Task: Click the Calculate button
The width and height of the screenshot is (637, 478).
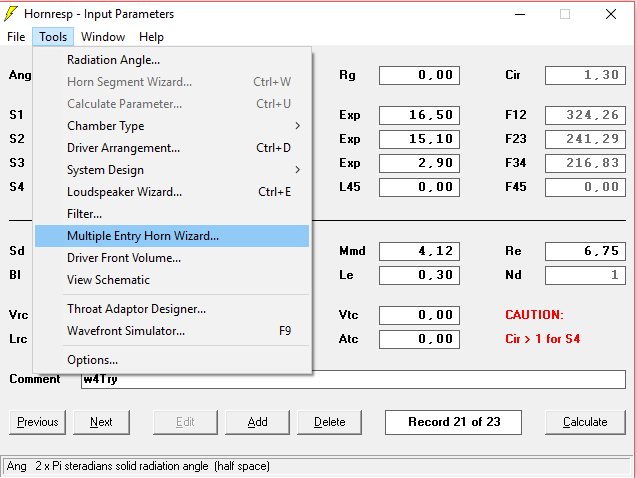Action: [x=585, y=422]
